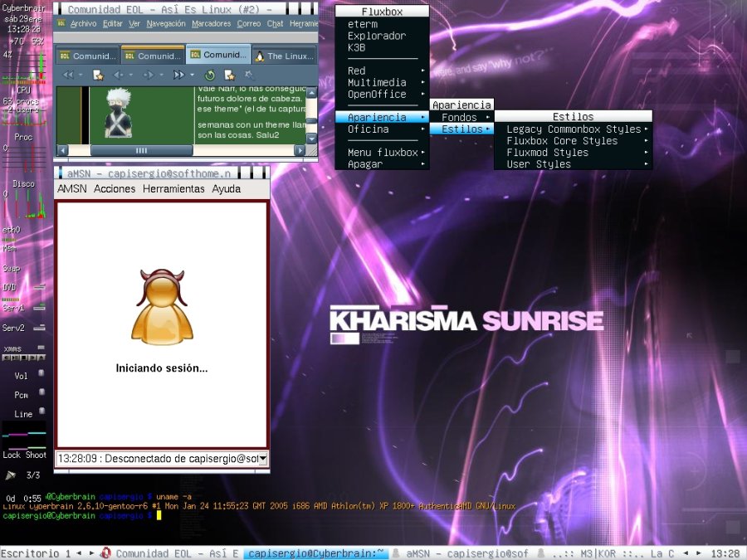Screen dimensions: 747x560
Task: Click the fast-back double arrow in browser toolbar
Action: pyautogui.click(x=68, y=75)
